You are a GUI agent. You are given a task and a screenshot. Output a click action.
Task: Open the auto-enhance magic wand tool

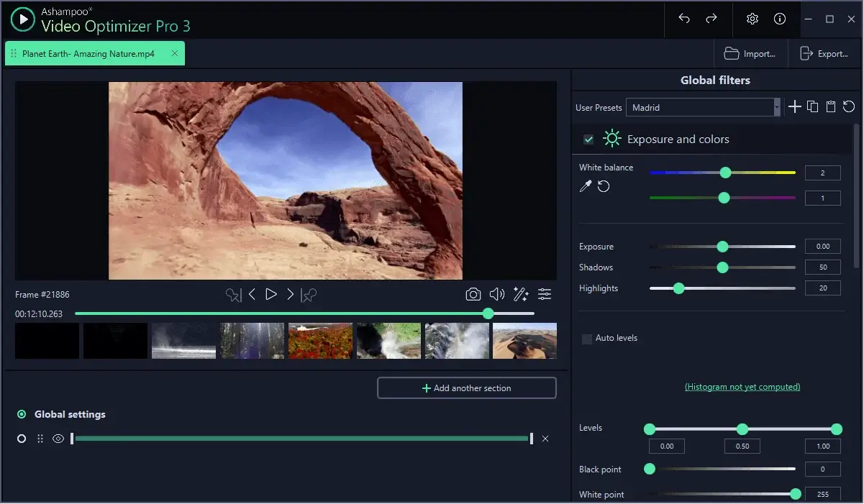(520, 294)
